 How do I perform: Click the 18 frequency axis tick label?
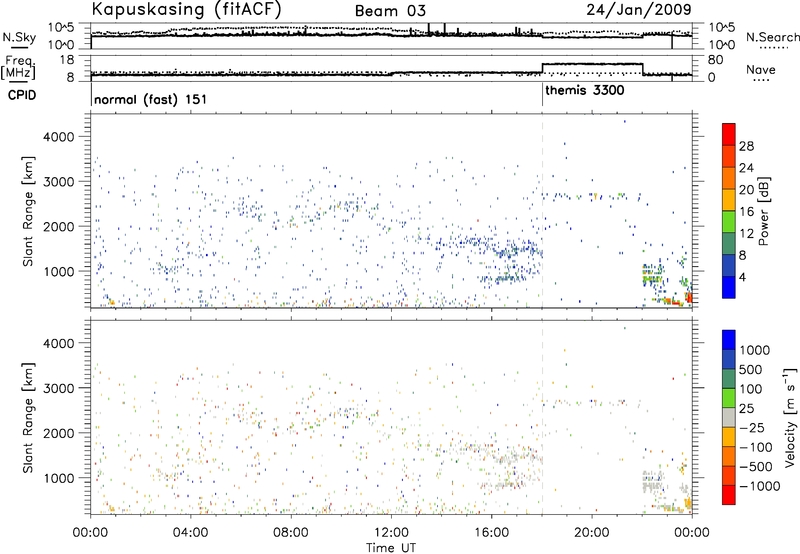pos(66,59)
